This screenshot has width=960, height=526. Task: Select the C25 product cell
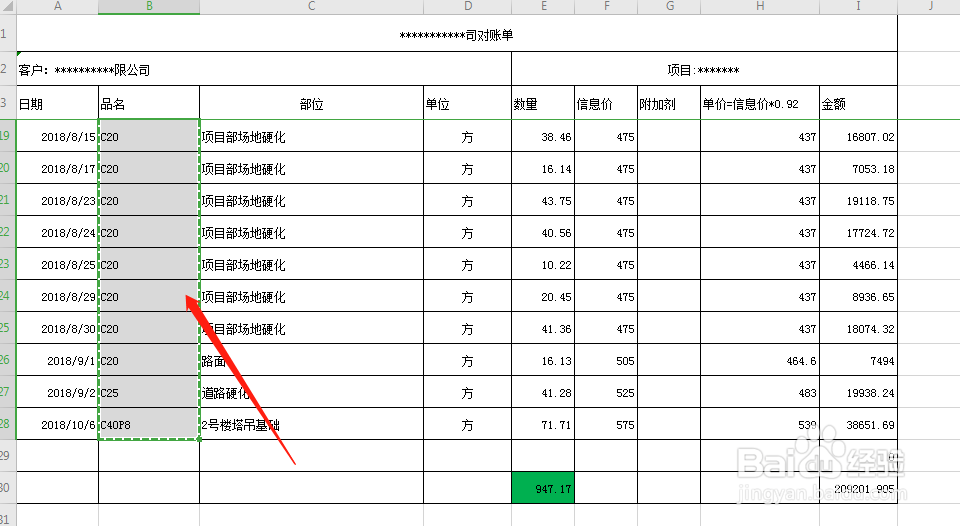click(x=149, y=393)
